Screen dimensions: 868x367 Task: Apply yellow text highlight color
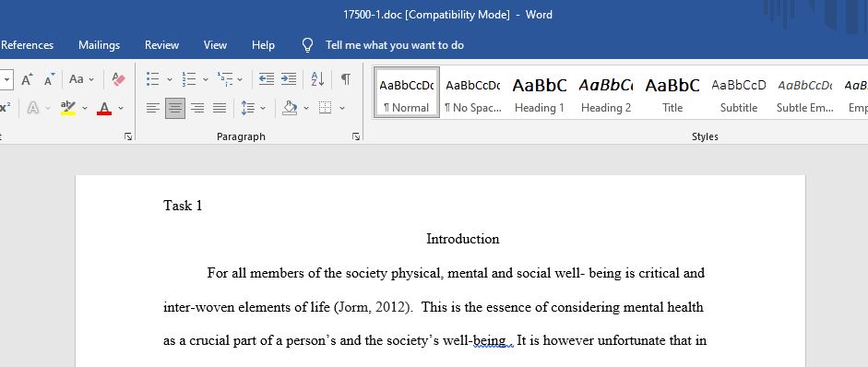68,108
